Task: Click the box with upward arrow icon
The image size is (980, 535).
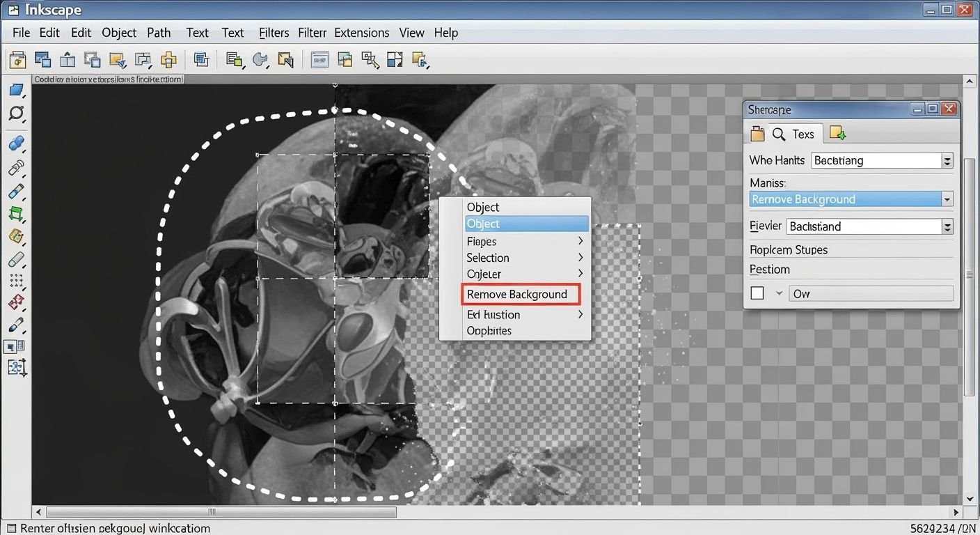Action: point(68,60)
